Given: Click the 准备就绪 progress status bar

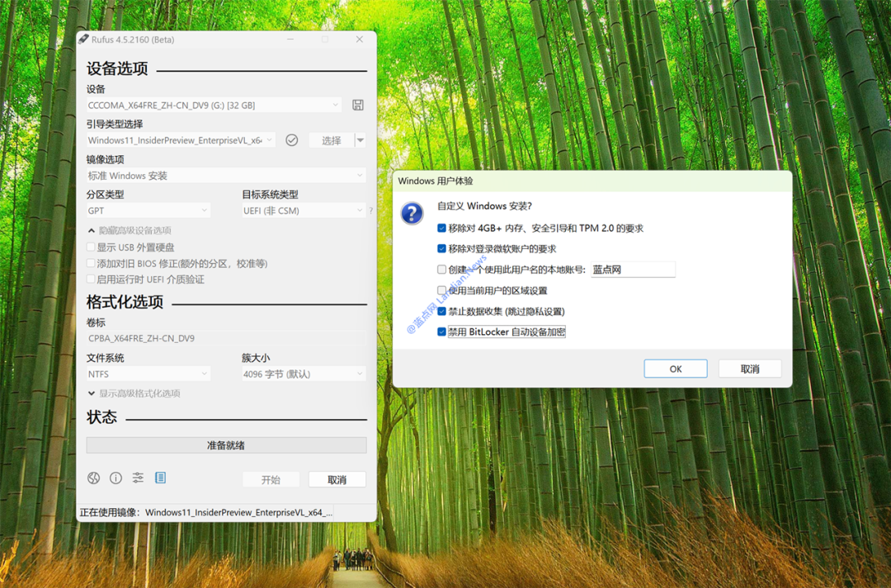Looking at the screenshot, I should point(226,445).
